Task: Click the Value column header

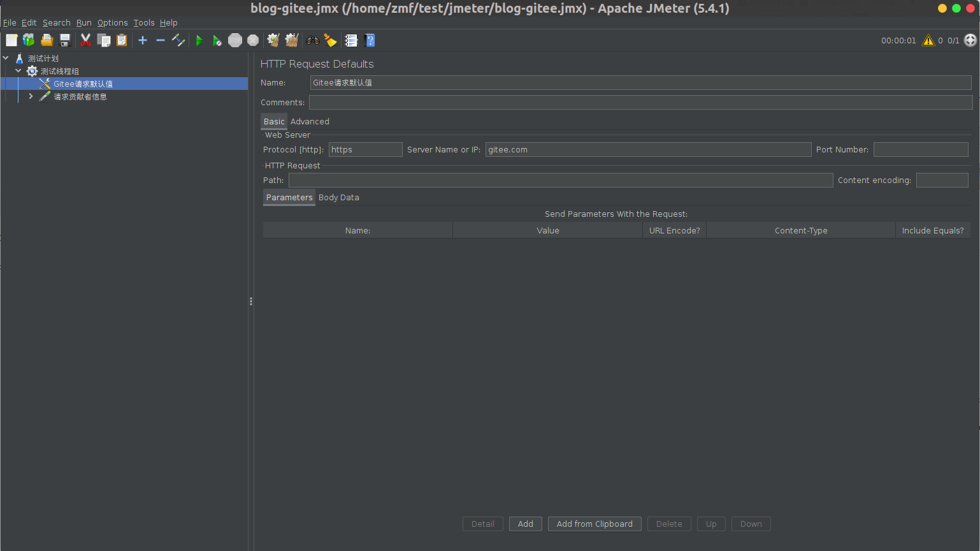Action: (x=548, y=230)
